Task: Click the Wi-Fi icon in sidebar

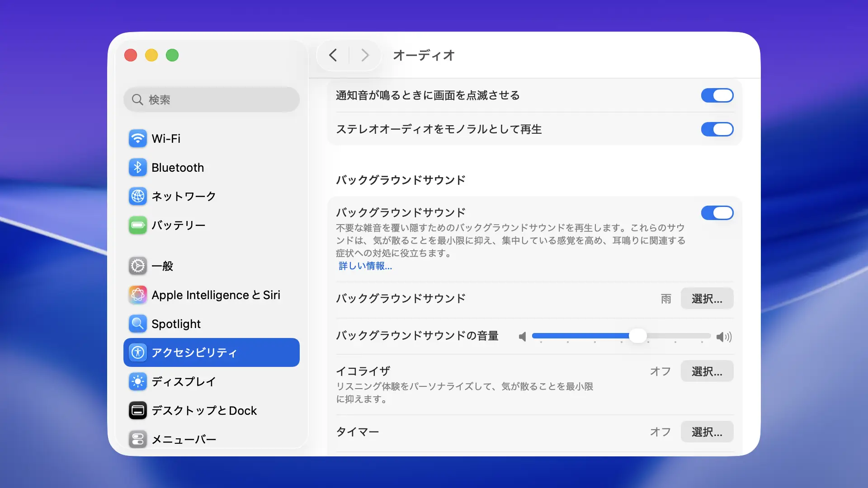Action: click(137, 139)
